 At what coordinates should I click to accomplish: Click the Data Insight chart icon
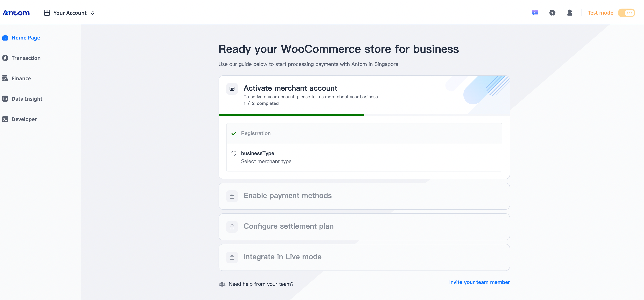pyautogui.click(x=5, y=99)
